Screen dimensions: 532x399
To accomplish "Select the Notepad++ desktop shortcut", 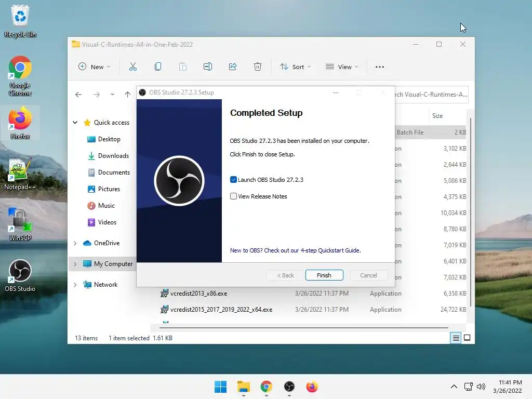I will [x=20, y=174].
